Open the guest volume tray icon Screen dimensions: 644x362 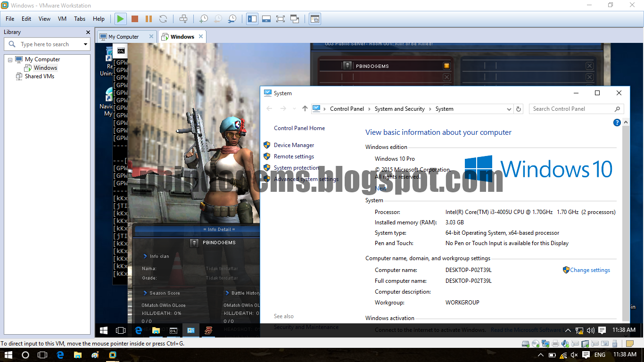click(x=591, y=330)
